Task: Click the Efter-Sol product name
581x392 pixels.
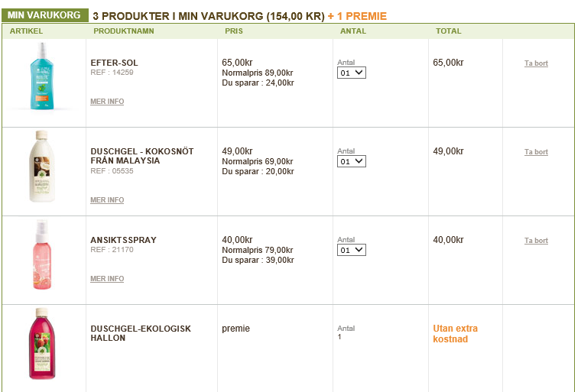Action: tap(115, 63)
